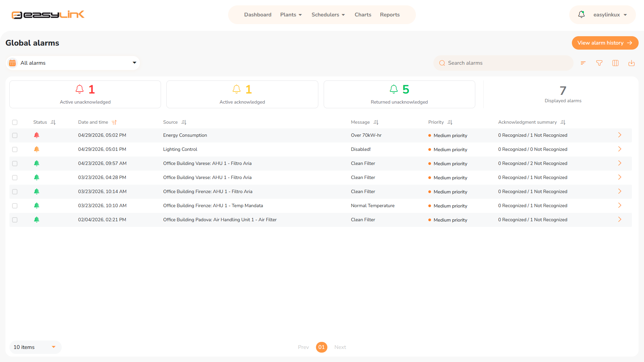Select all alarms with header checkbox
Screen dimensions: 644x362
click(15, 122)
